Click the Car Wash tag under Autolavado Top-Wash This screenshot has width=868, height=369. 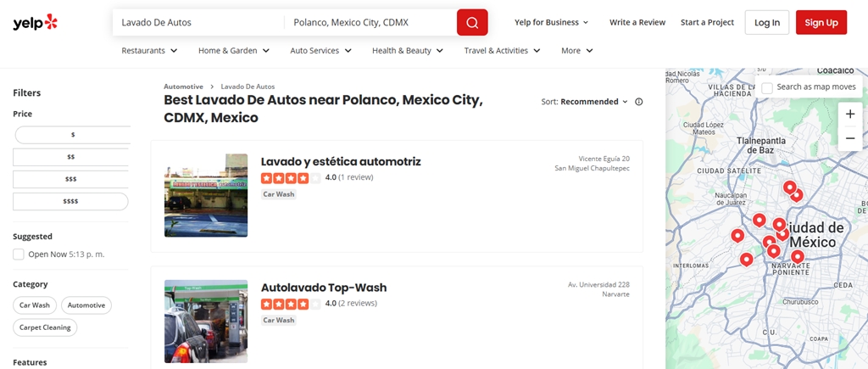coord(278,321)
